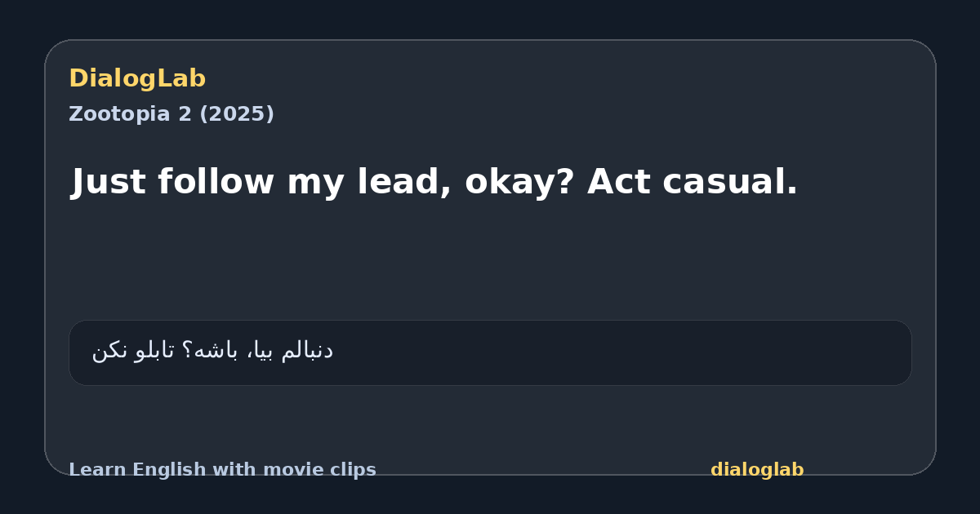Click the DialogLab title at the top
This screenshot has width=980, height=514.
click(x=137, y=79)
